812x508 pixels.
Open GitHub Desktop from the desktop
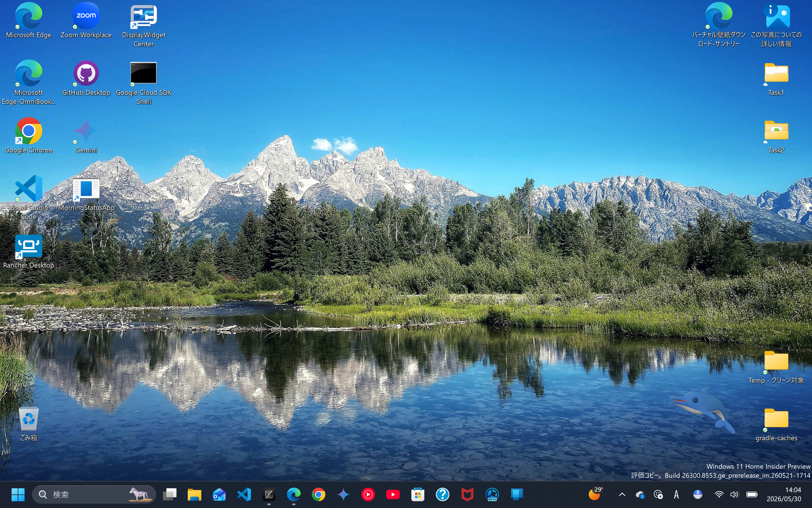tap(86, 78)
